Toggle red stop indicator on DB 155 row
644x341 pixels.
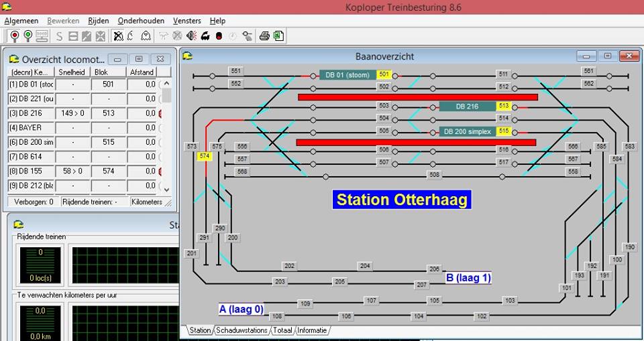pos(161,172)
